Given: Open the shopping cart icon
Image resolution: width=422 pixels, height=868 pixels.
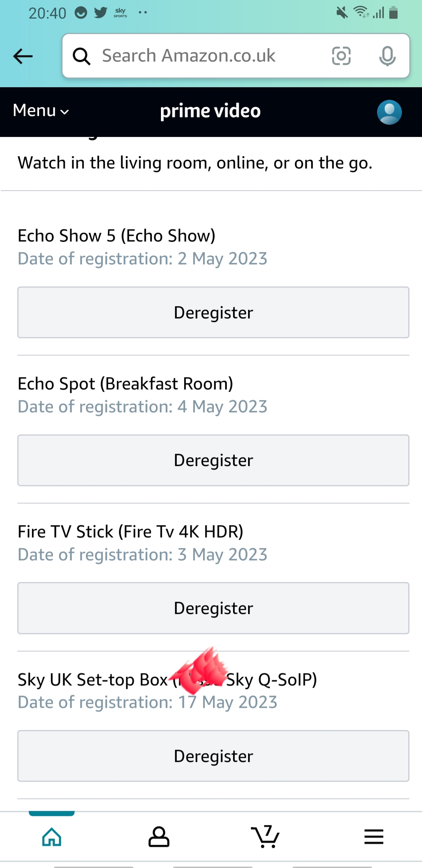Looking at the screenshot, I should coord(265,836).
